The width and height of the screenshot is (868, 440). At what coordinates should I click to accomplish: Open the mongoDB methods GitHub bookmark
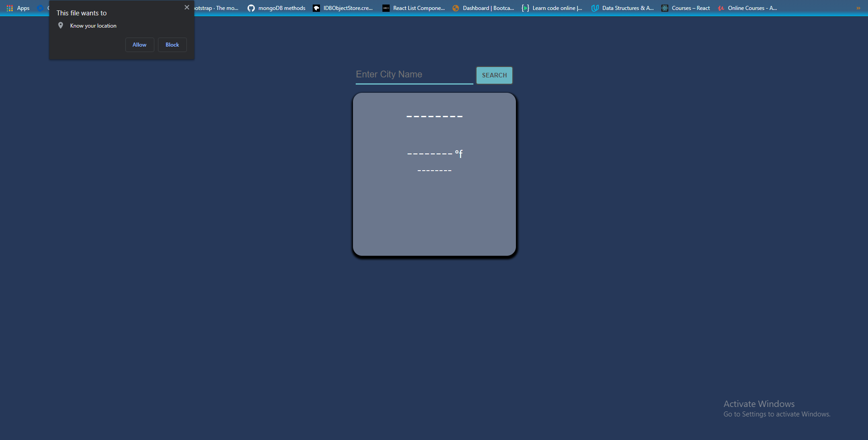(277, 8)
